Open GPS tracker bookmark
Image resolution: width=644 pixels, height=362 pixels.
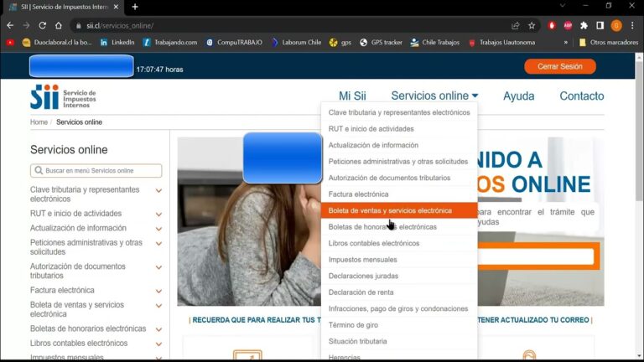click(382, 42)
